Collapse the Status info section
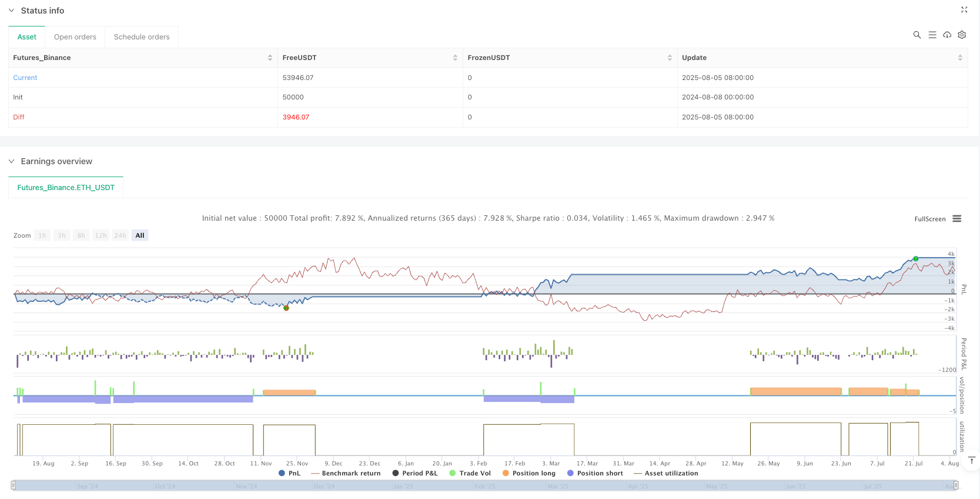 pyautogui.click(x=11, y=11)
